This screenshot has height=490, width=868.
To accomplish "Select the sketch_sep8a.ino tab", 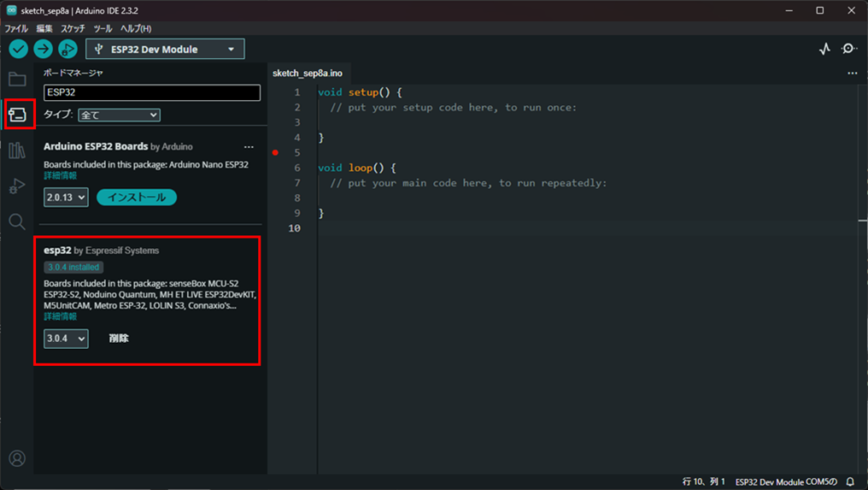I will pos(308,74).
